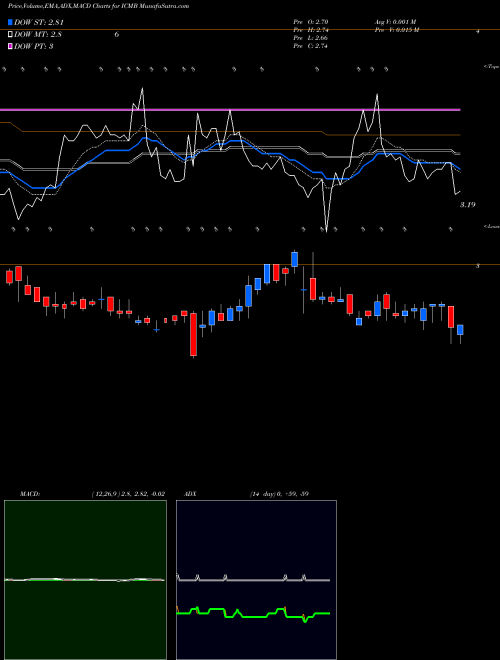
Task: Click the 'Avg V: 0.001 M' value
Action: 395,22
